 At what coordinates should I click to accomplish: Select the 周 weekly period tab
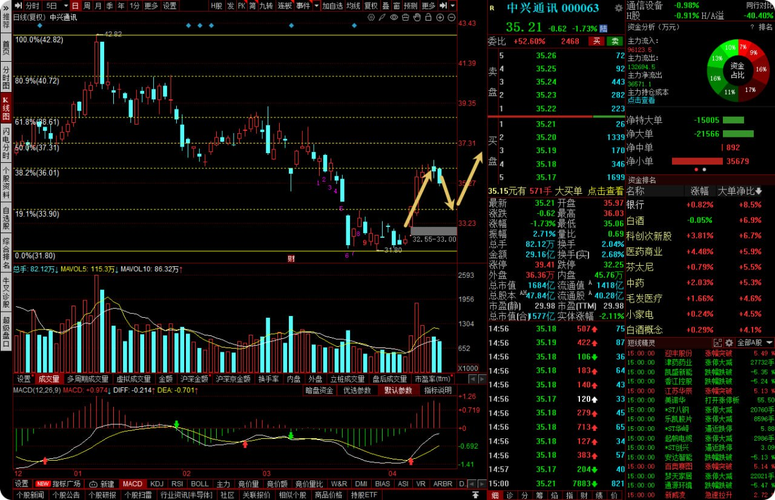[x=87, y=6]
